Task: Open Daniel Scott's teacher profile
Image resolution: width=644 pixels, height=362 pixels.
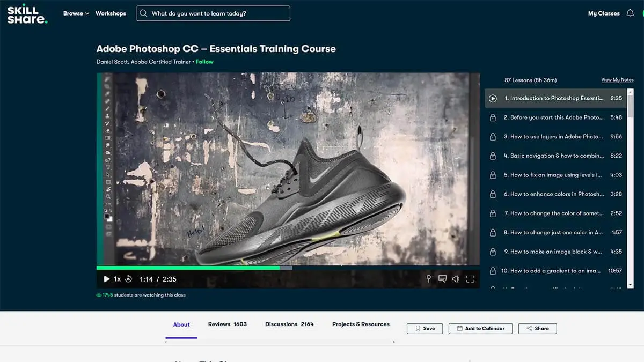Action: [143, 62]
